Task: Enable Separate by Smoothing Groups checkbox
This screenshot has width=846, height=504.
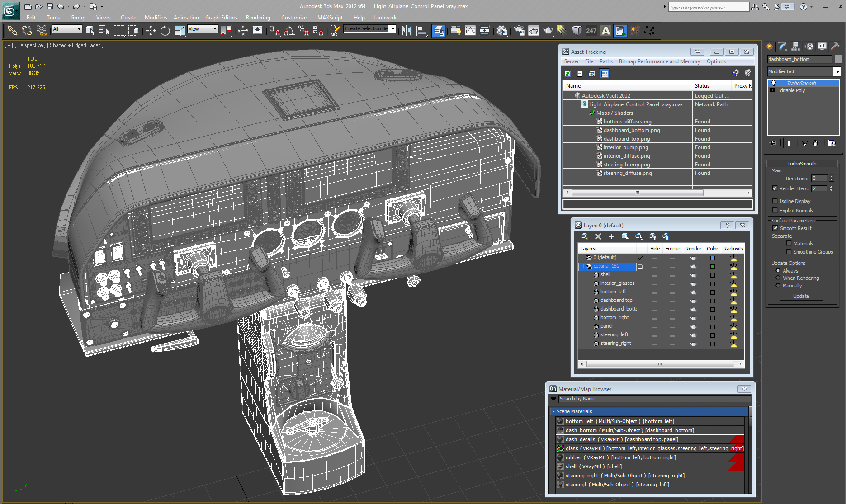Action: [789, 252]
